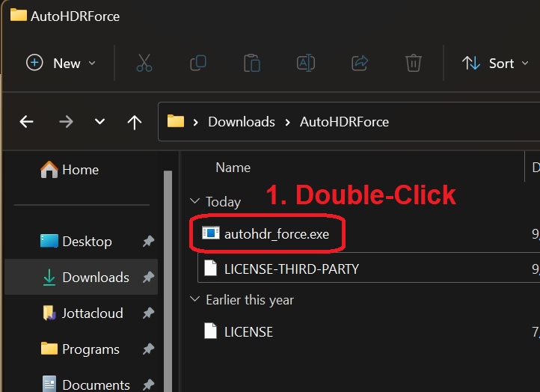Click the Share icon in toolbar
The height and width of the screenshot is (392, 540).
[x=360, y=64]
